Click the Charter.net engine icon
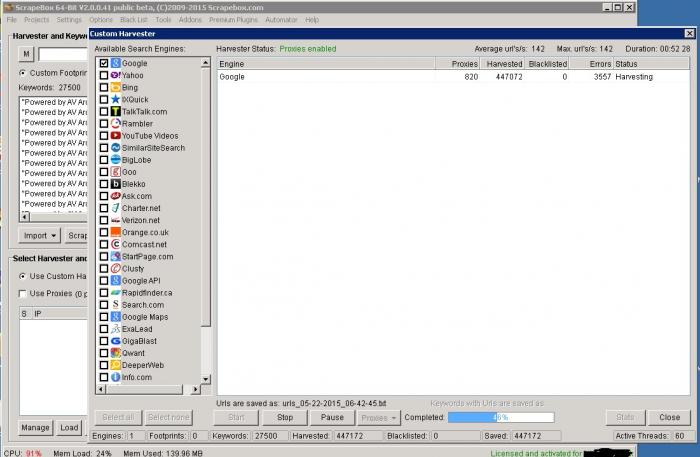The image size is (700, 457). tap(116, 208)
